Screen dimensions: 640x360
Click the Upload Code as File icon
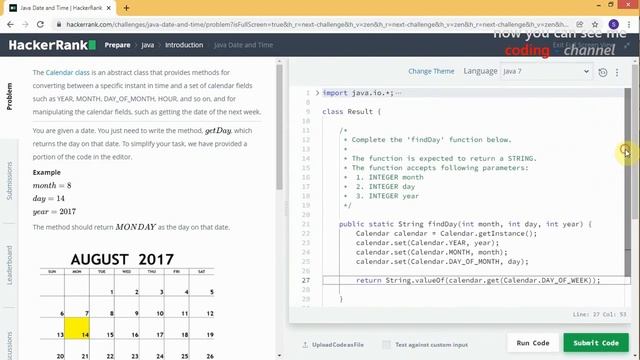[x=305, y=345]
